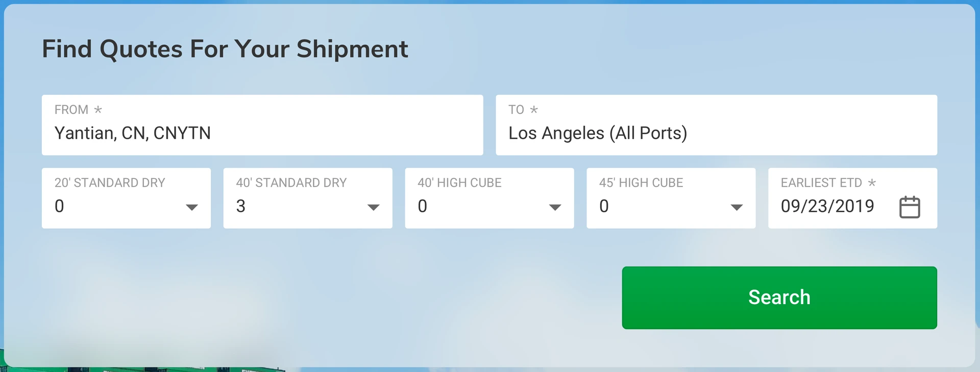Image resolution: width=980 pixels, height=372 pixels.
Task: Click the FROM field label
Action: pyautogui.click(x=71, y=110)
